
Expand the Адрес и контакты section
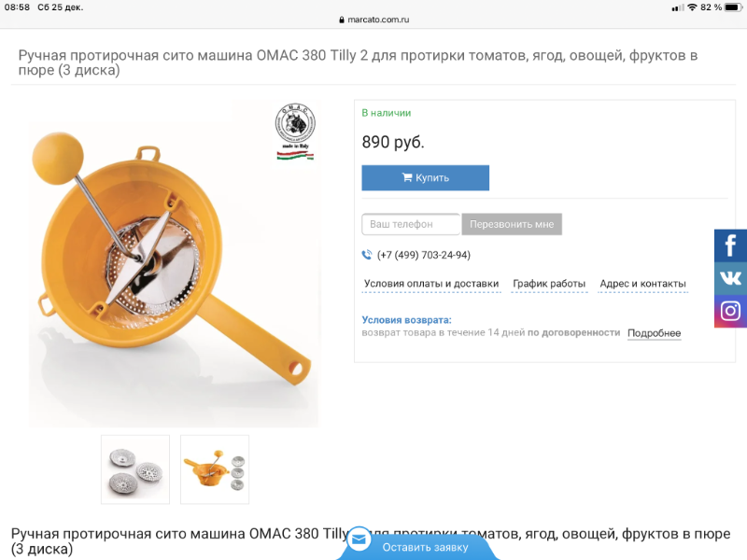[x=642, y=284]
